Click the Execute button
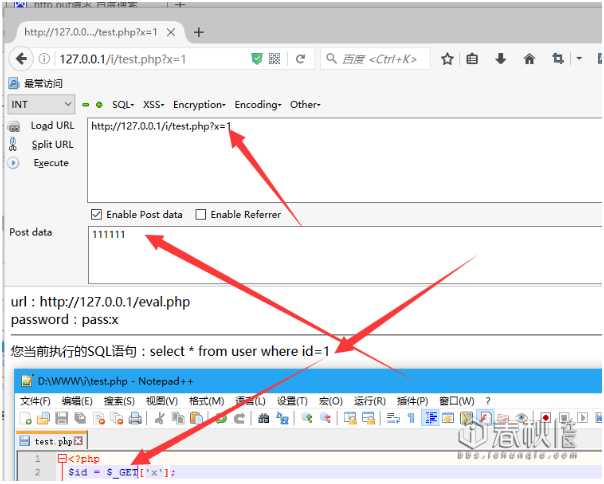Image resolution: width=604 pixels, height=484 pixels. click(51, 163)
